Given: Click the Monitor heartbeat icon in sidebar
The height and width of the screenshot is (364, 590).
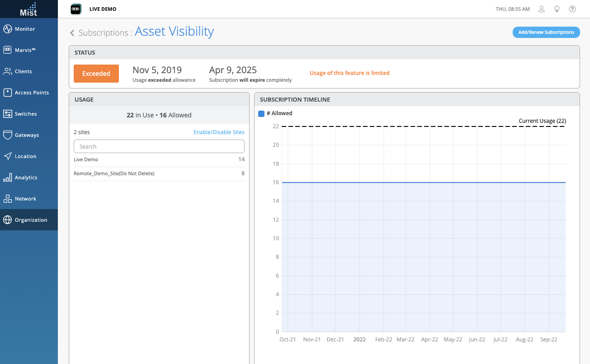Looking at the screenshot, I should 7,29.
